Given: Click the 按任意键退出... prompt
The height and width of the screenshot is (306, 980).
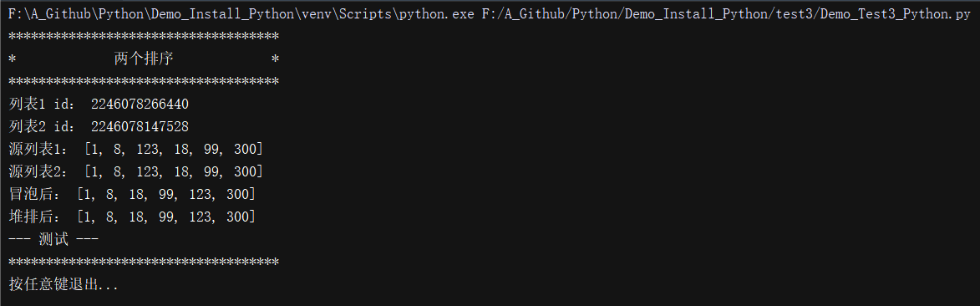Looking at the screenshot, I should click(x=63, y=285).
